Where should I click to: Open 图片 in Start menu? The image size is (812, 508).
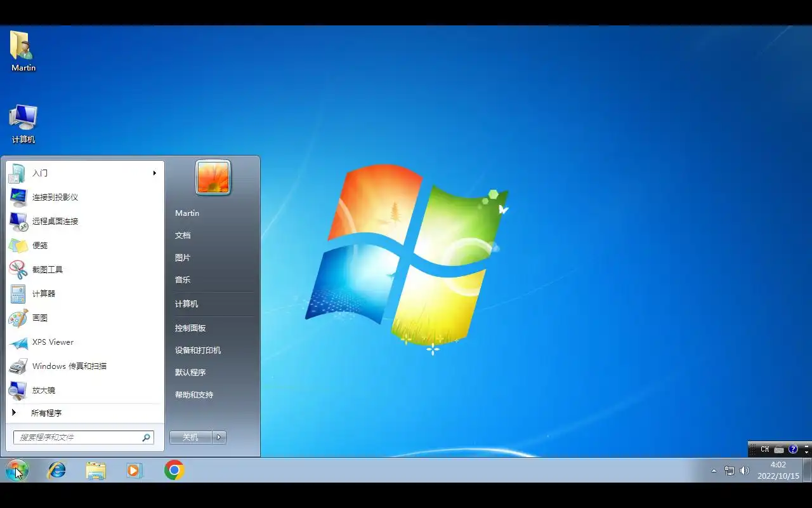tap(183, 257)
